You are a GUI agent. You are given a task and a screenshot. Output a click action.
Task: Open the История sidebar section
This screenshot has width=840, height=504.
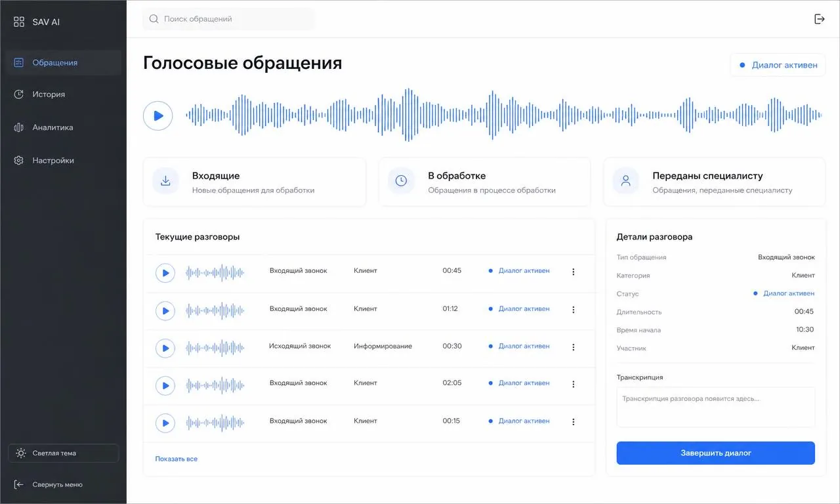pyautogui.click(x=64, y=94)
